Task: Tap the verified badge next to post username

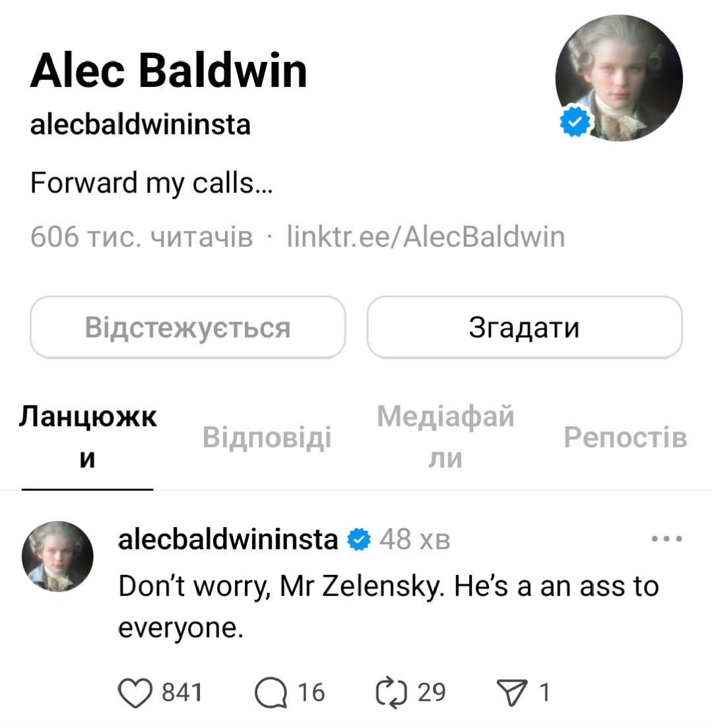Action: tap(359, 539)
